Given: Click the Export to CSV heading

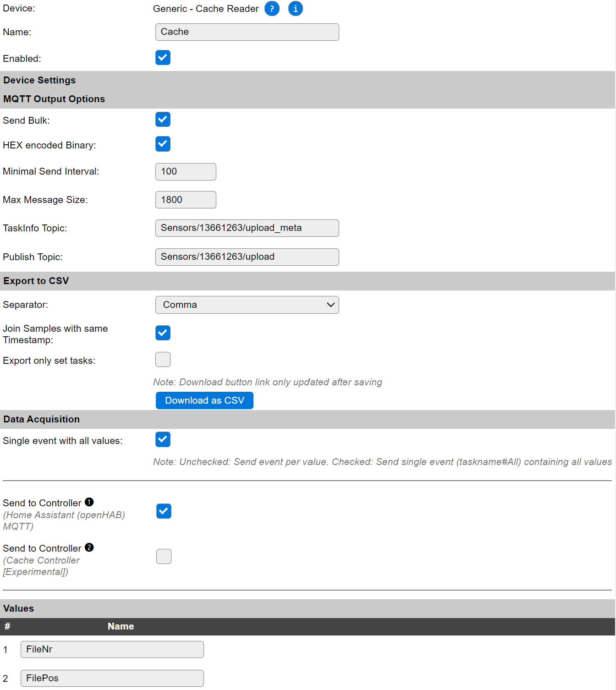Looking at the screenshot, I should click(36, 281).
